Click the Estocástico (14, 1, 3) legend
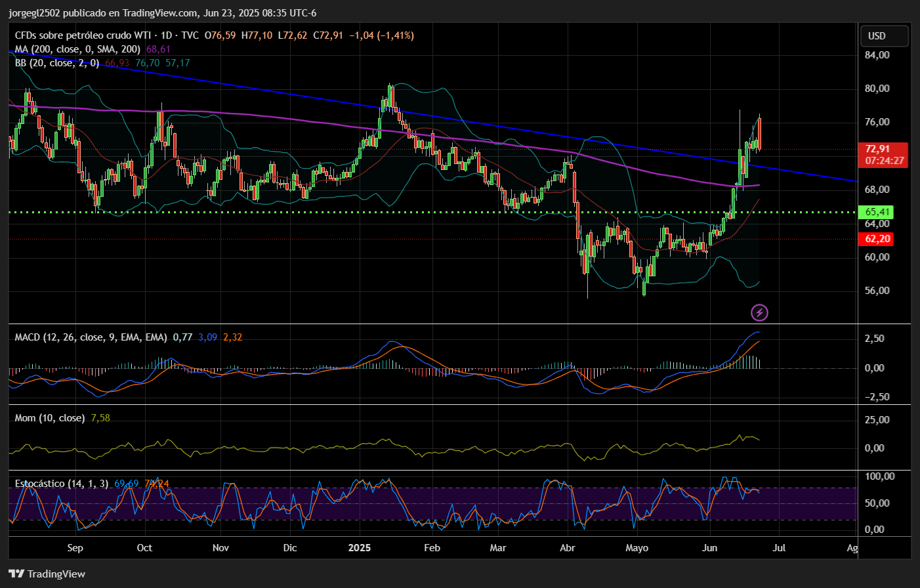Screen dimensions: 920x588 (62, 484)
